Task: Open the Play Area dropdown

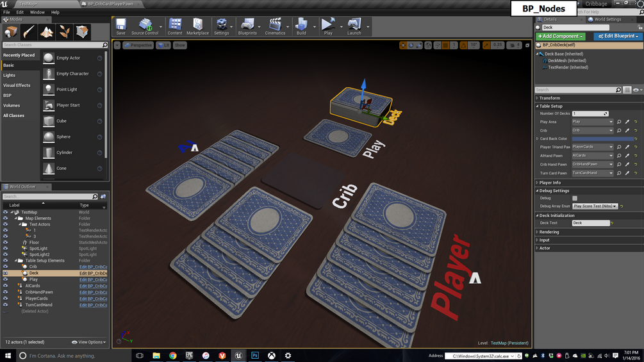Action: (593, 122)
